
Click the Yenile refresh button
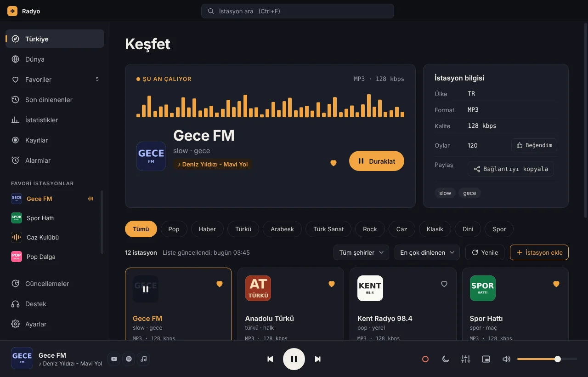pyautogui.click(x=485, y=252)
